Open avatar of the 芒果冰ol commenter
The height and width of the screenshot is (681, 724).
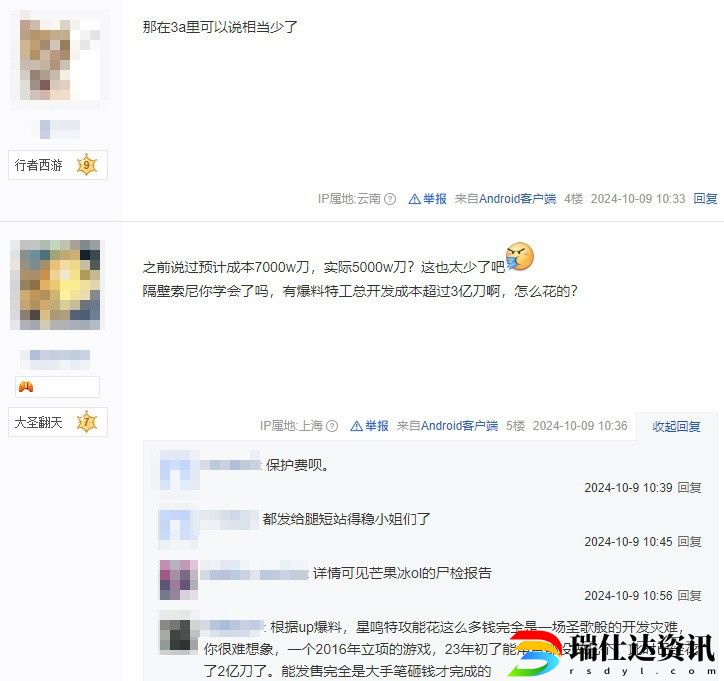pyautogui.click(x=179, y=580)
